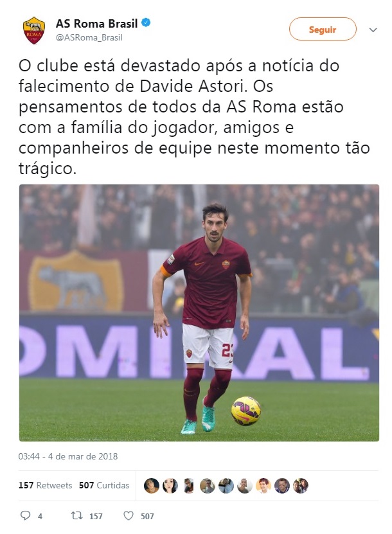This screenshot has width=392, height=534.
Task: Click the third liker's avatar
Action: [x=189, y=485]
